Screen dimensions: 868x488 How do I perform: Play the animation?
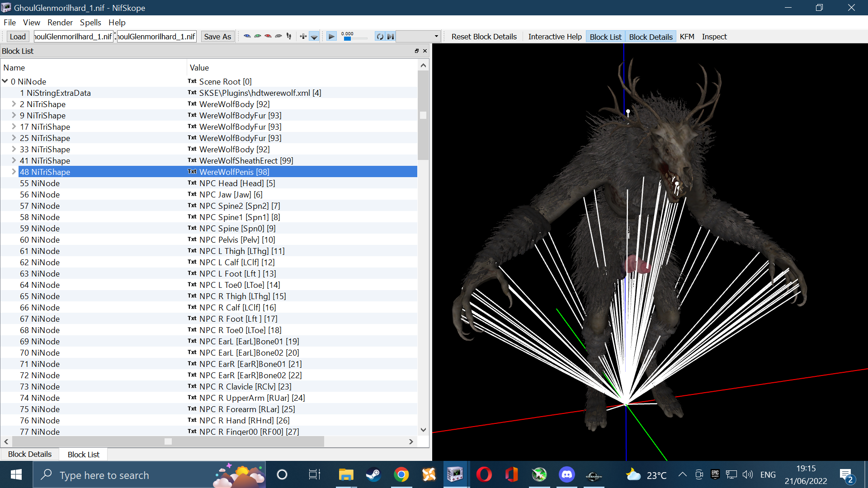[331, 37]
